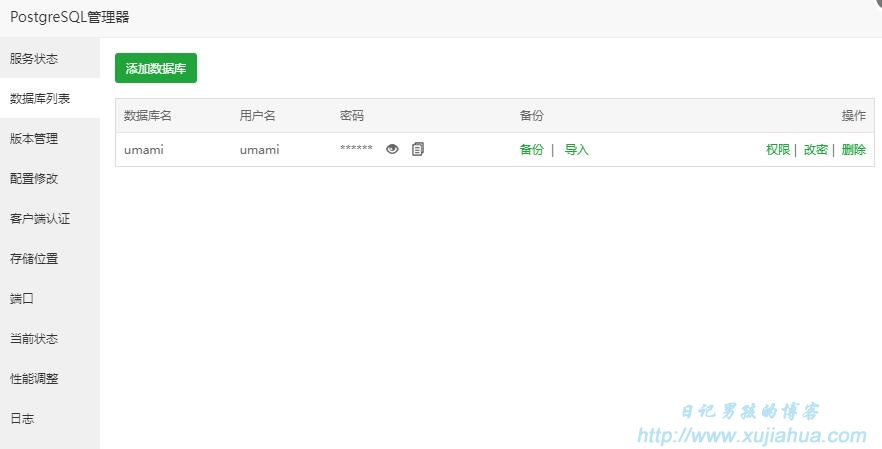
Task: Click 改密 to change umami password
Action: (816, 150)
